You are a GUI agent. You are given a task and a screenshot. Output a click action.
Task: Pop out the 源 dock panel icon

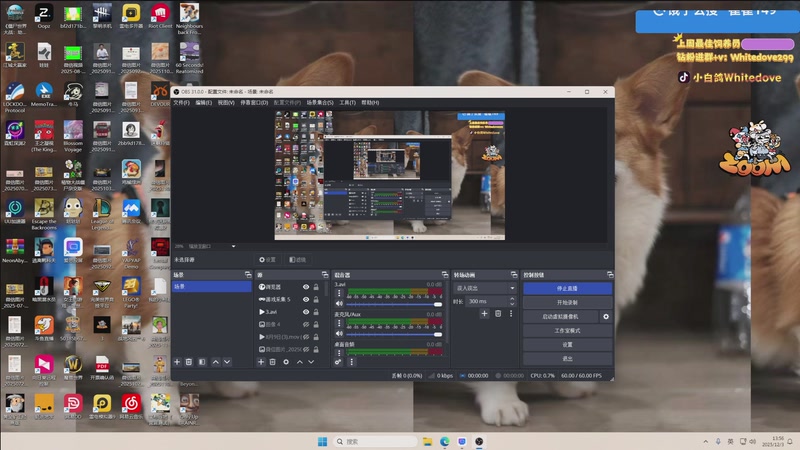point(324,274)
